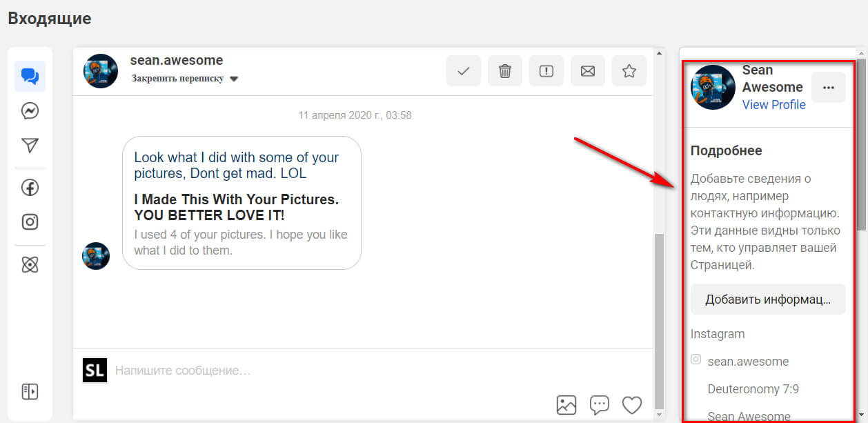The image size is (868, 423).
Task: Open the automated responses atom icon
Action: 30,264
